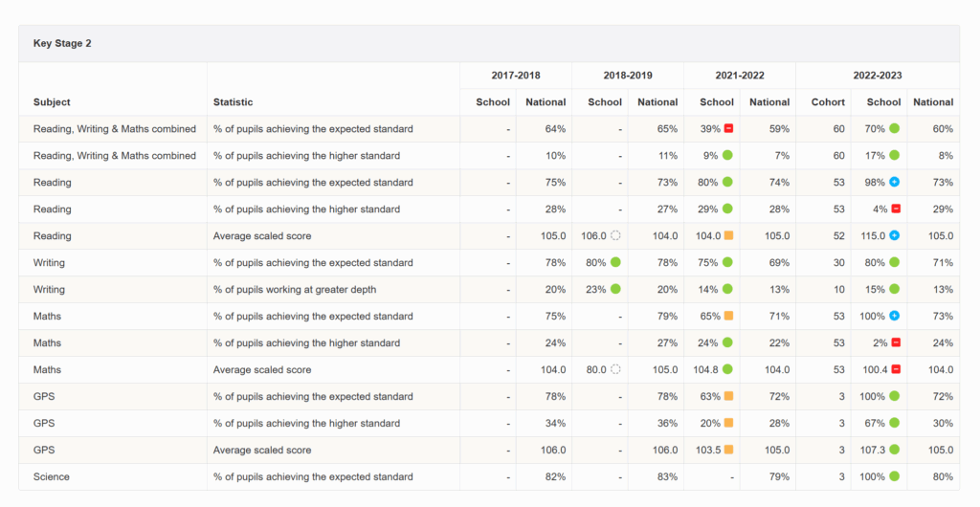This screenshot has height=507, width=980.
Task: Click blue plus icon next to 98% Reading
Action: click(x=894, y=183)
